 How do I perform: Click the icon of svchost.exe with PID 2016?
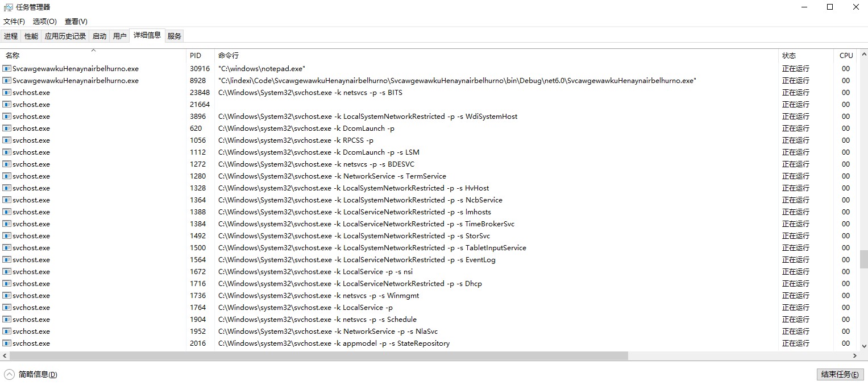[x=7, y=343]
